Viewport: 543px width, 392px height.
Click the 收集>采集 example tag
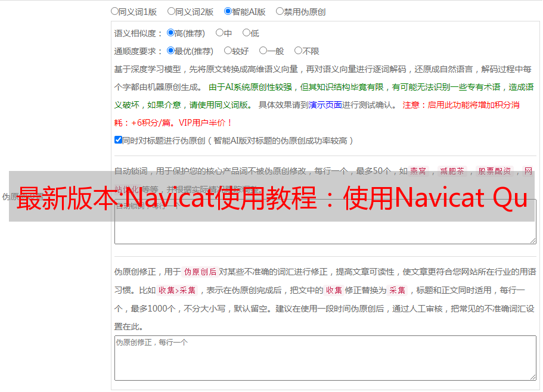(x=177, y=290)
